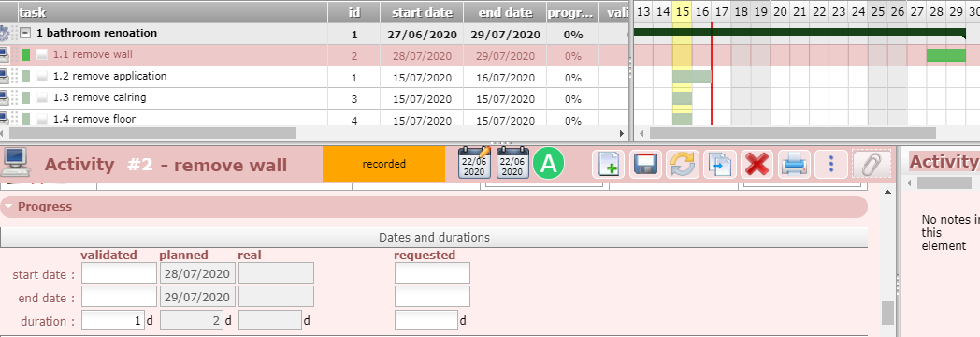Image resolution: width=980 pixels, height=337 pixels.
Task: Select the 1.1 remove wall task
Action: pos(93,54)
